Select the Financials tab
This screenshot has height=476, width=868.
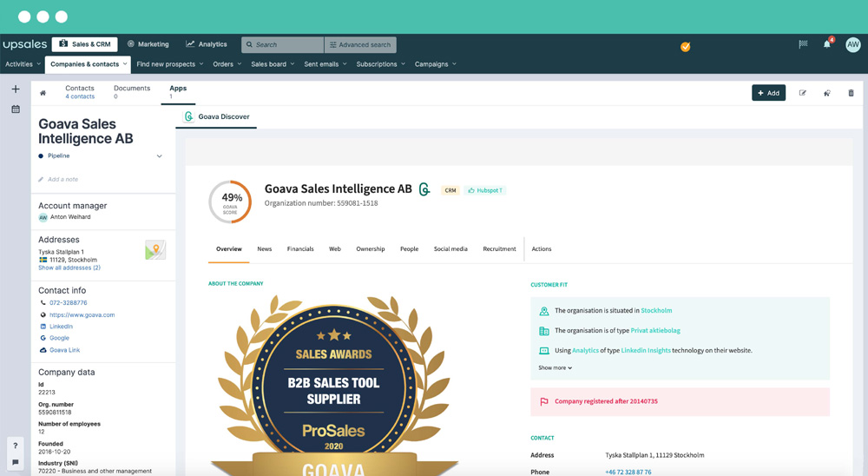pyautogui.click(x=300, y=249)
